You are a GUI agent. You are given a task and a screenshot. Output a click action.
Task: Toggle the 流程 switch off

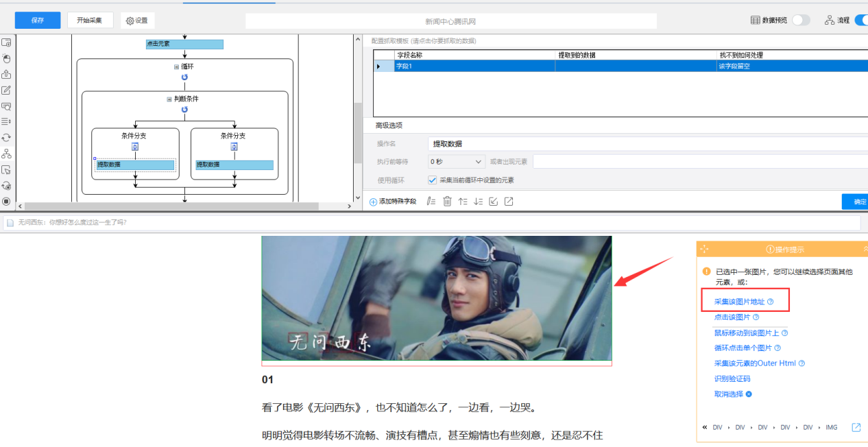(860, 20)
